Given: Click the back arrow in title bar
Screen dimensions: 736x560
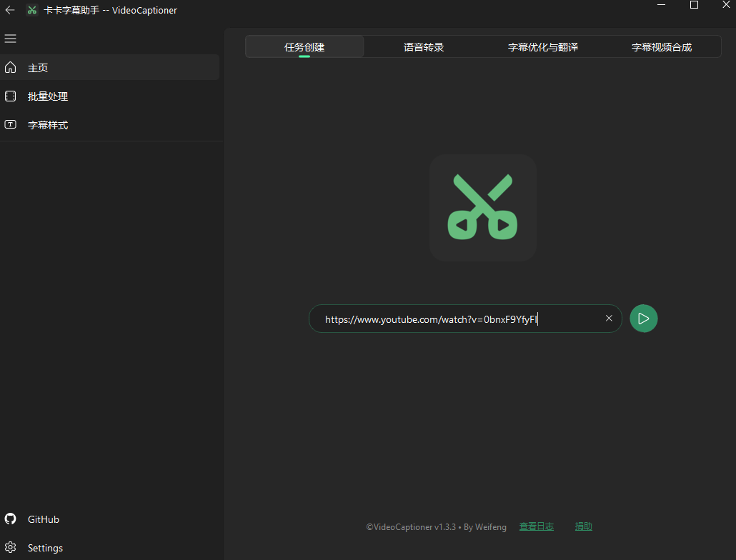Looking at the screenshot, I should (10, 10).
